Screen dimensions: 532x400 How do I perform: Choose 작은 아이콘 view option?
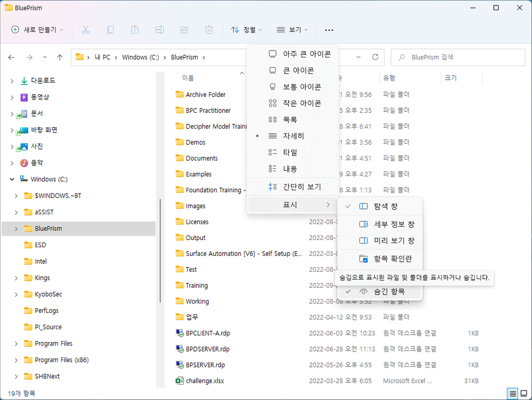coord(292,103)
